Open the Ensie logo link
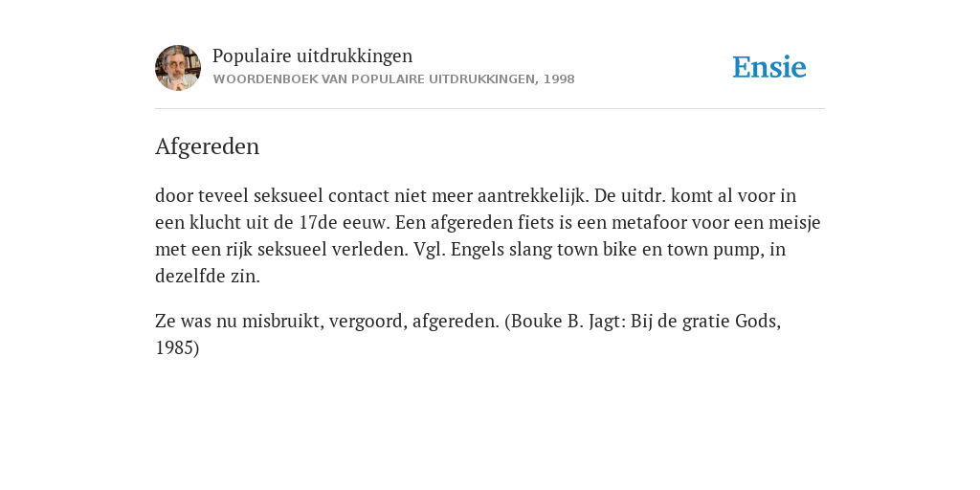Screen dimensions: 980x490 coord(769,67)
